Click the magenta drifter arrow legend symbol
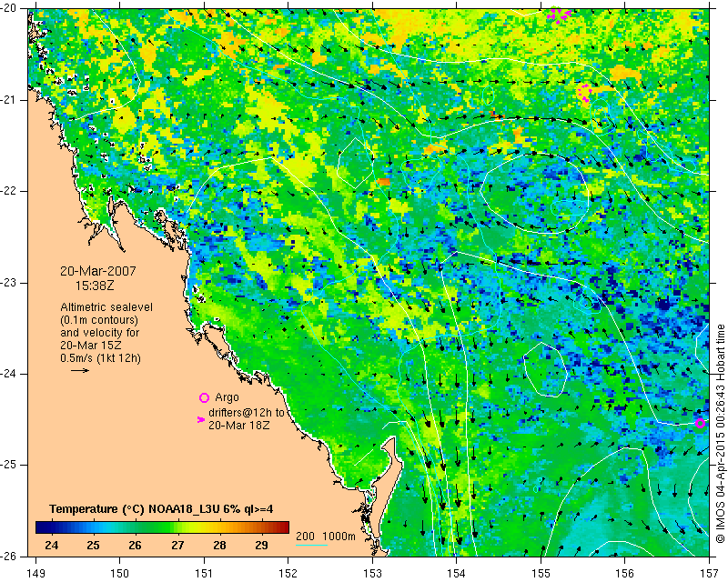 pyautogui.click(x=201, y=419)
